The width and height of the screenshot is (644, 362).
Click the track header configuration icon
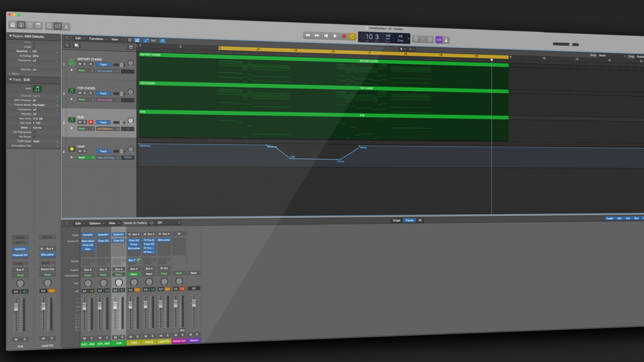(131, 47)
